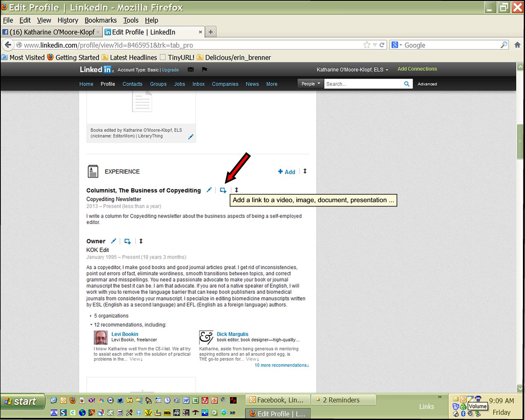The image size is (525, 420).
Task: Open the Getting Started bookmark
Action: pos(73,57)
